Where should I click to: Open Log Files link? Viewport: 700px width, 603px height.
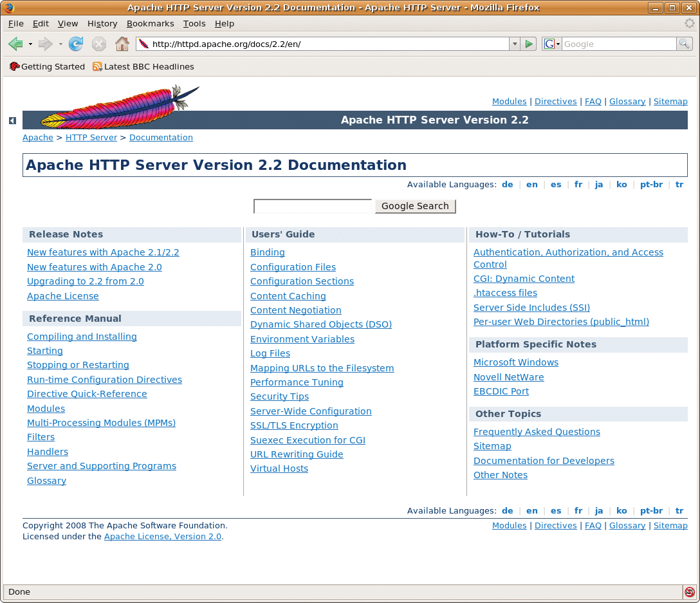(x=270, y=353)
